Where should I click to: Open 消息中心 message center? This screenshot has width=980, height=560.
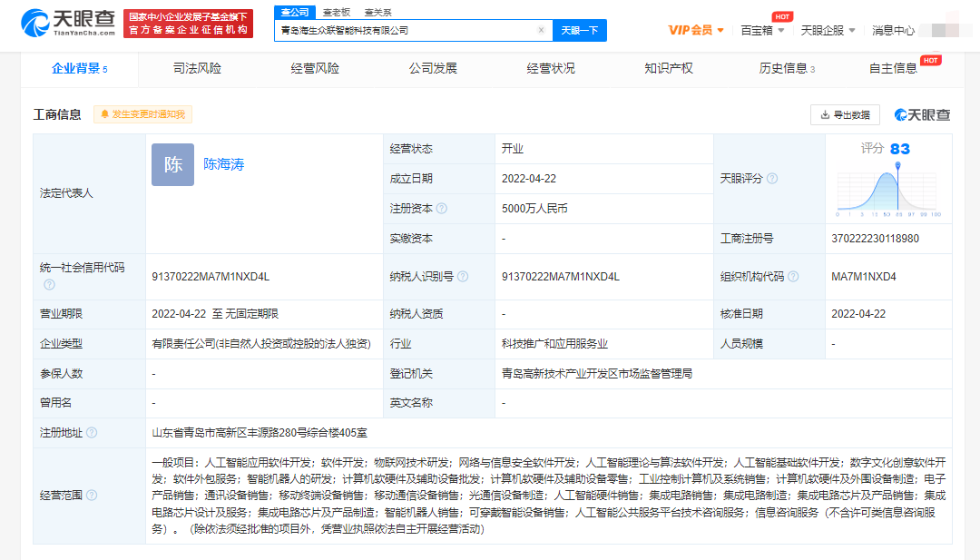tap(893, 30)
